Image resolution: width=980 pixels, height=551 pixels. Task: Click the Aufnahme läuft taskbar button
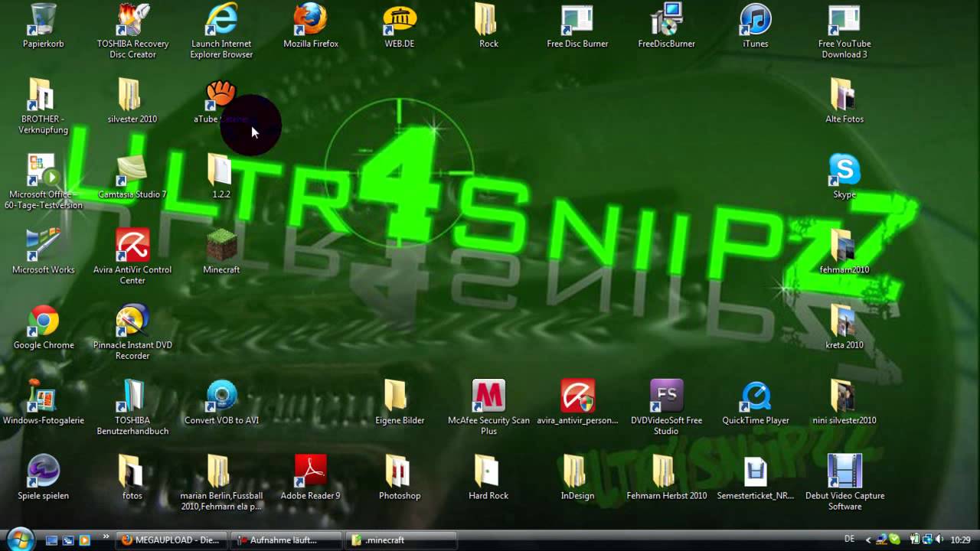point(286,540)
